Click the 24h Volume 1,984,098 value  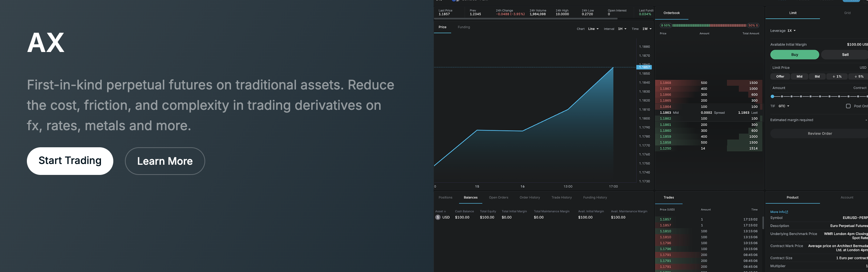point(538,14)
